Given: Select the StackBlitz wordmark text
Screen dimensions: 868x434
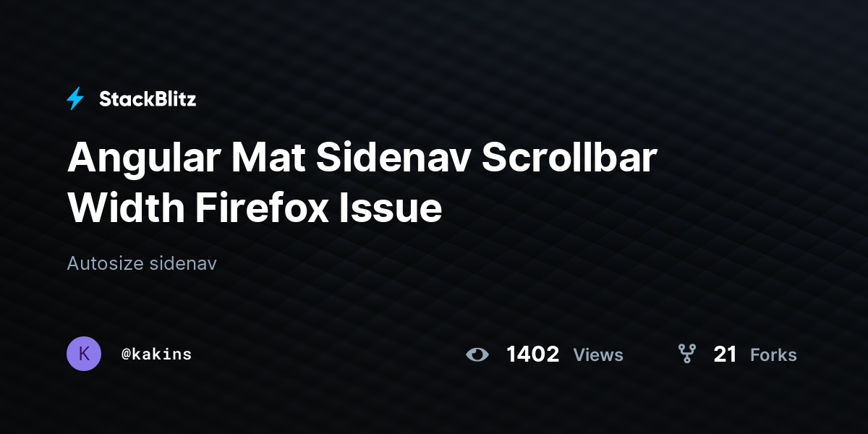Looking at the screenshot, I should pos(148,99).
